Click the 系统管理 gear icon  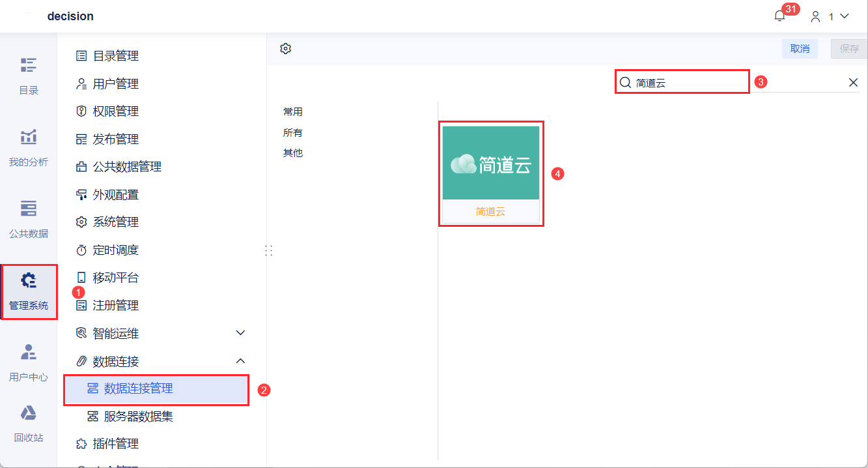(x=81, y=222)
